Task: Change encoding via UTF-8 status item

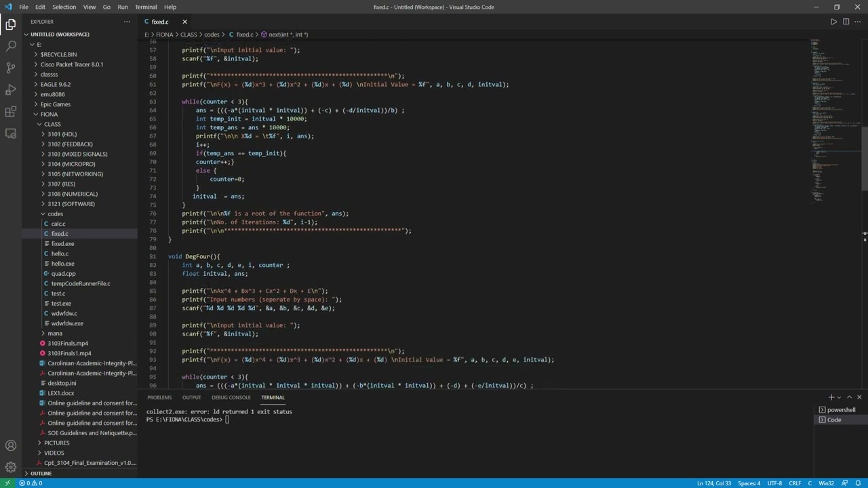Action: pyautogui.click(x=774, y=483)
